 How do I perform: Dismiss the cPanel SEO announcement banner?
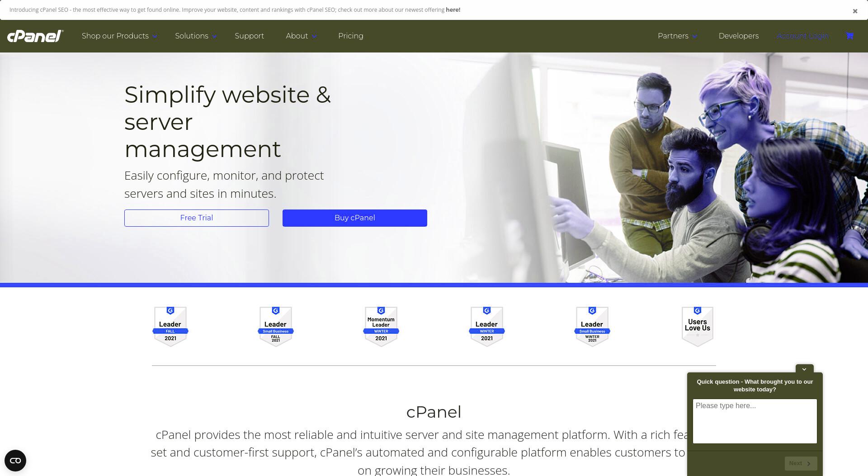[855, 11]
